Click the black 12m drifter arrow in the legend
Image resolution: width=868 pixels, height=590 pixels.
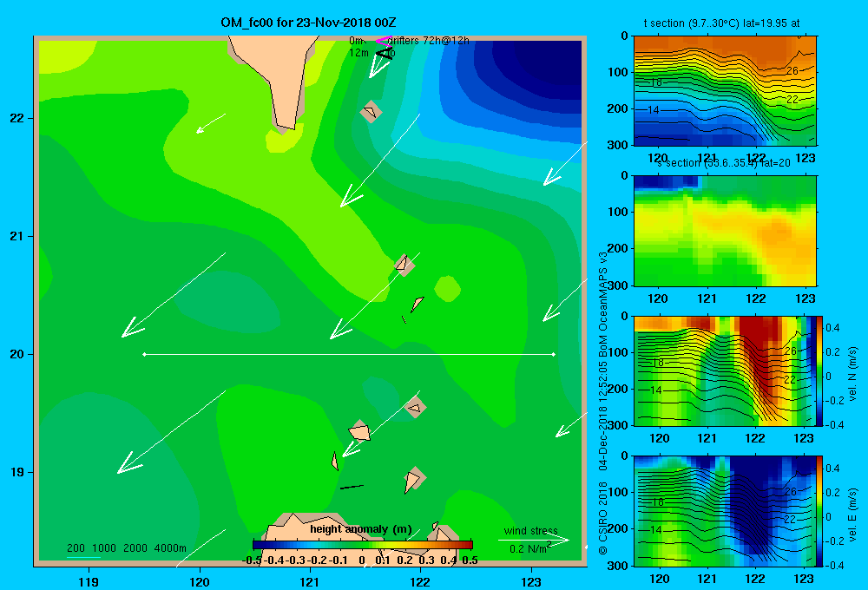(385, 53)
